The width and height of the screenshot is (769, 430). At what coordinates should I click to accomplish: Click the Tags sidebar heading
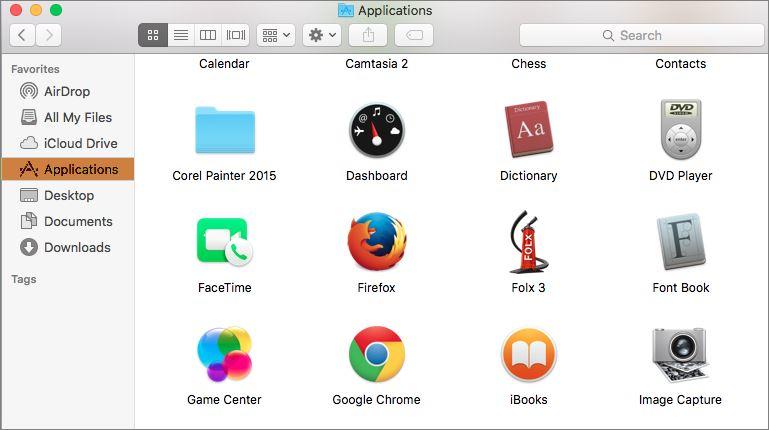click(x=24, y=279)
